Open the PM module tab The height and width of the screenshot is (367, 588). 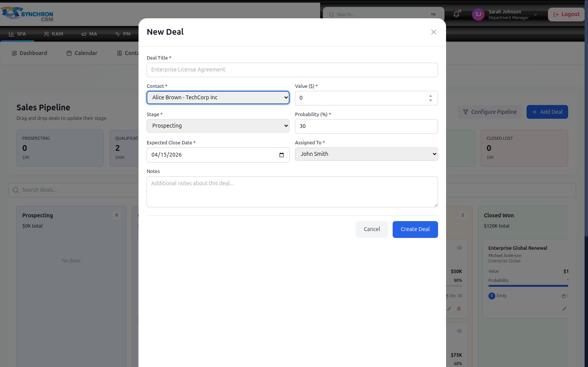click(123, 34)
